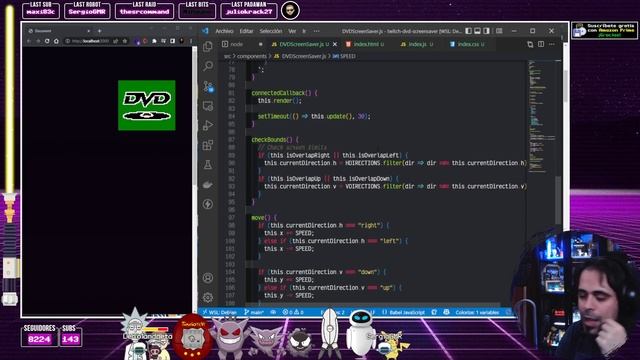640x360 pixels.
Task: Click the move method name in code
Action: pyautogui.click(x=258, y=218)
